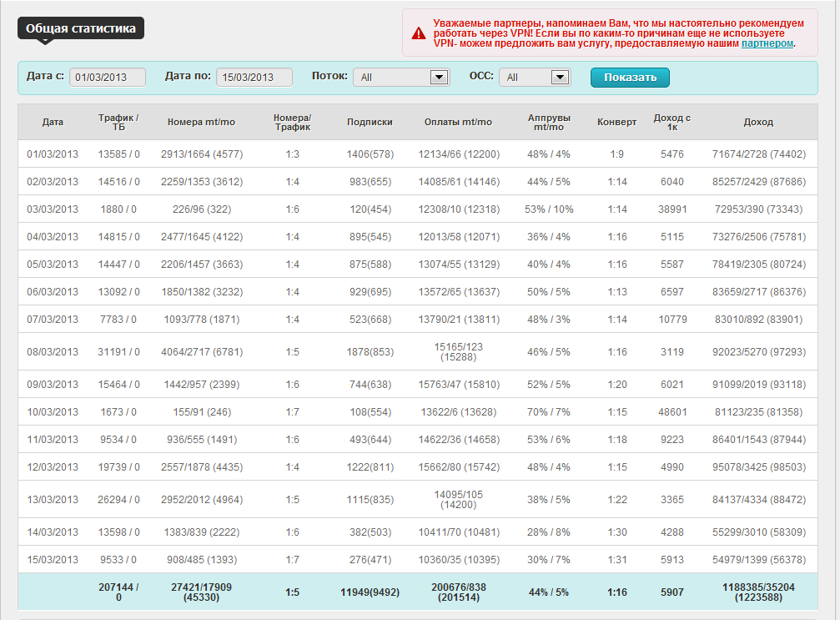
Task: Click the red warning triangle icon
Action: pyautogui.click(x=419, y=33)
